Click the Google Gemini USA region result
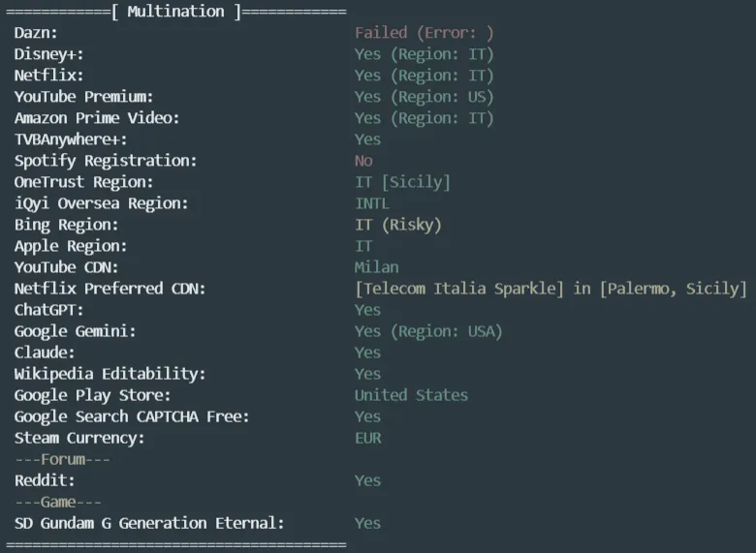This screenshot has height=553, width=756. tap(428, 331)
